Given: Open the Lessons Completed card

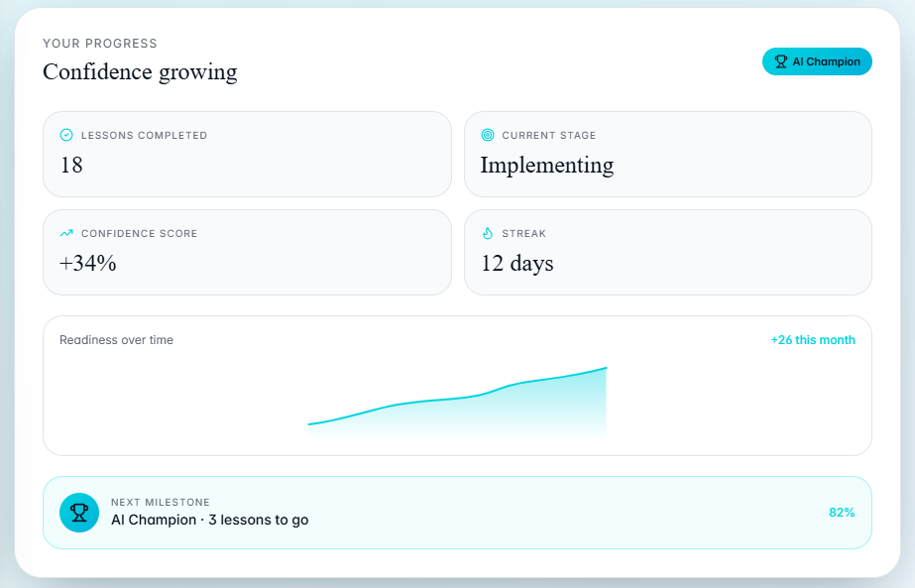Looking at the screenshot, I should click(x=247, y=154).
